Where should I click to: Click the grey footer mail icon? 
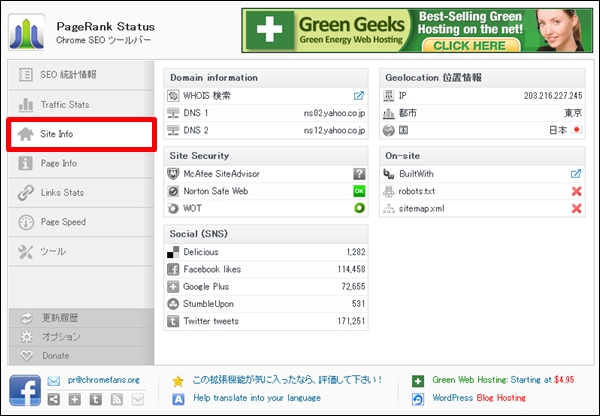[x=138, y=400]
